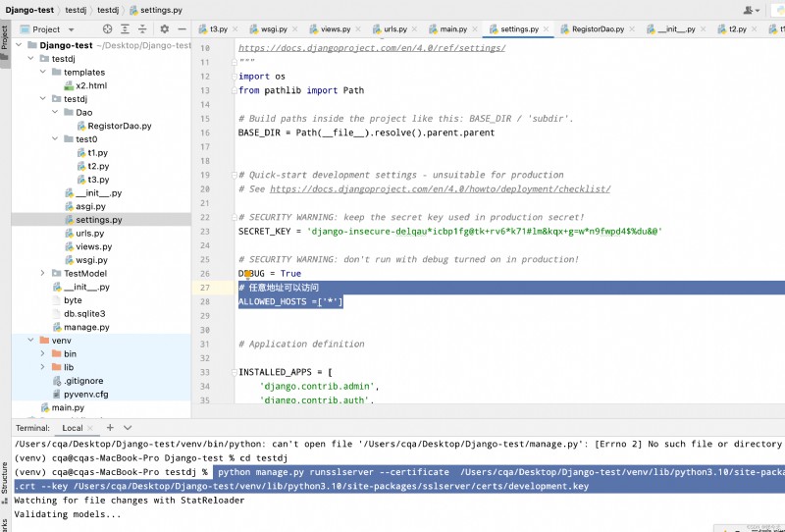Image resolution: width=785 pixels, height=532 pixels.
Task: Open the user account icon at top right
Action: 752,10
